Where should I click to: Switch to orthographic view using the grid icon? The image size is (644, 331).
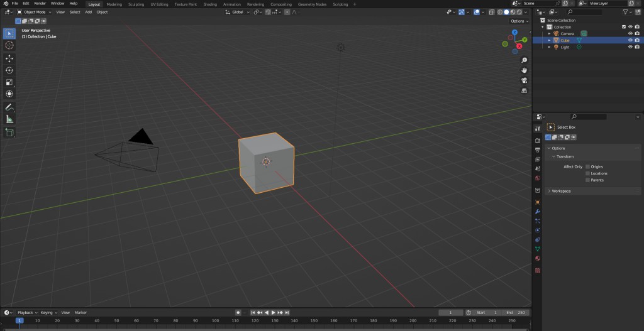524,90
